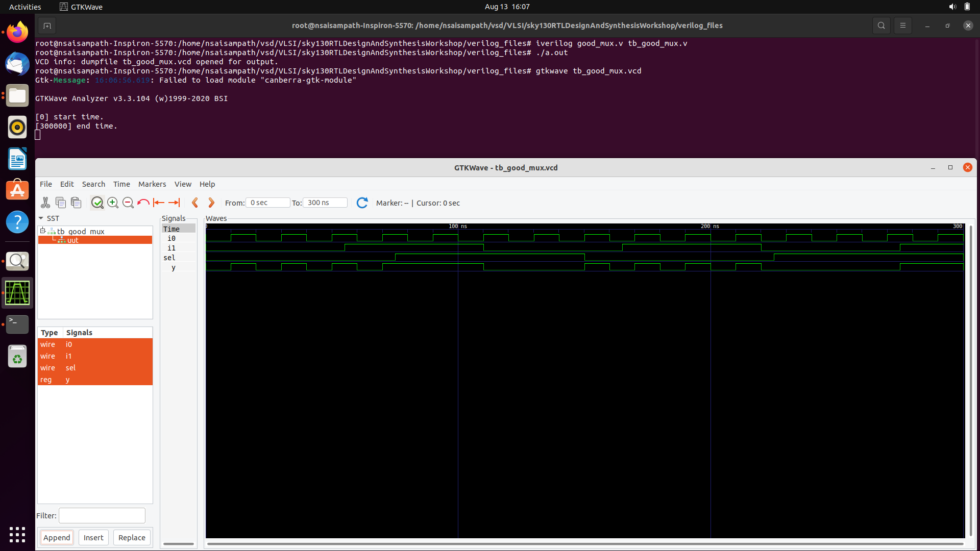980x551 pixels.
Task: Click the Zoom Out magnifier icon
Action: click(x=128, y=203)
